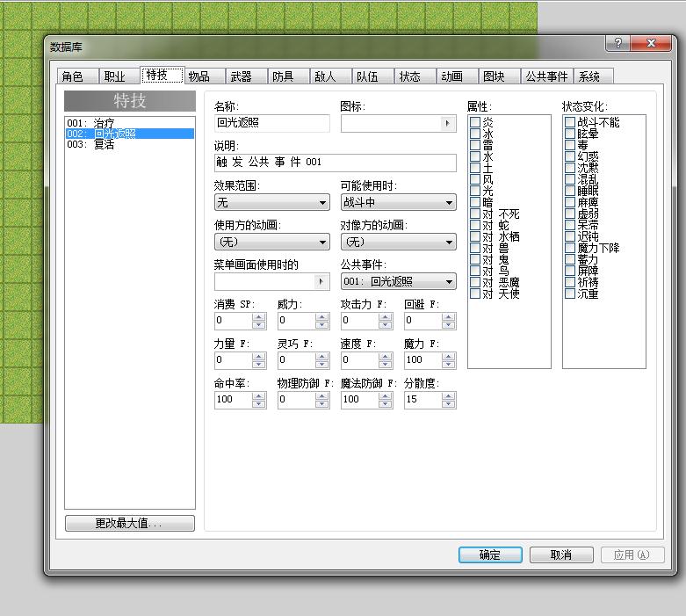Click the 取消 button
The width and height of the screenshot is (686, 616).
pyautogui.click(x=561, y=554)
